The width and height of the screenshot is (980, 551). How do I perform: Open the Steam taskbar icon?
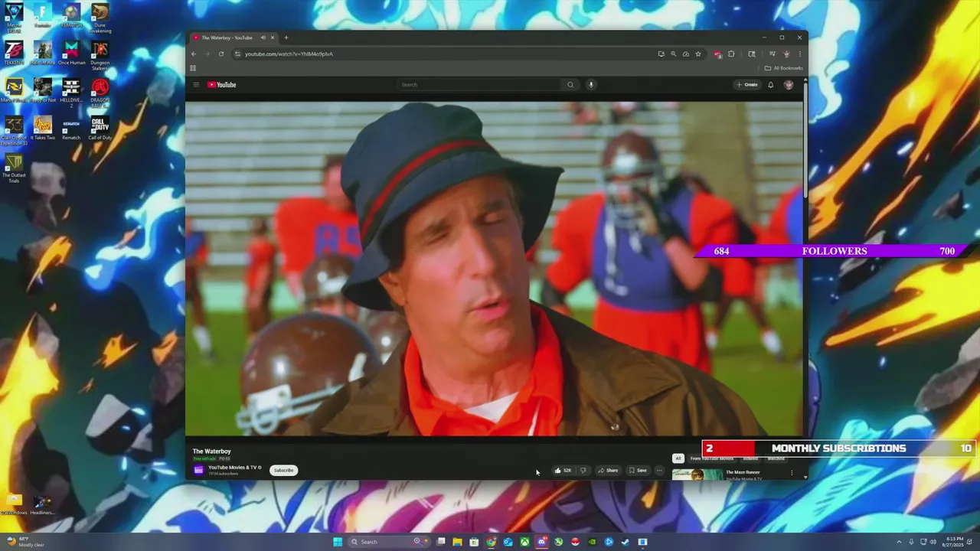click(x=626, y=542)
